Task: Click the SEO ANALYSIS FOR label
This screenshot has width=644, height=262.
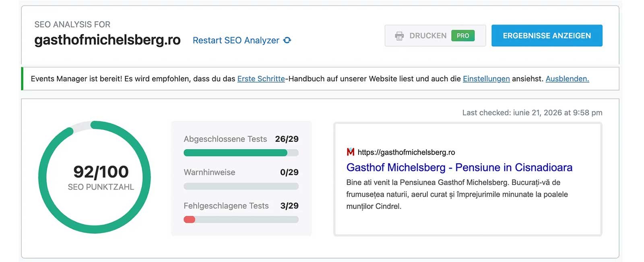Action: point(72,25)
